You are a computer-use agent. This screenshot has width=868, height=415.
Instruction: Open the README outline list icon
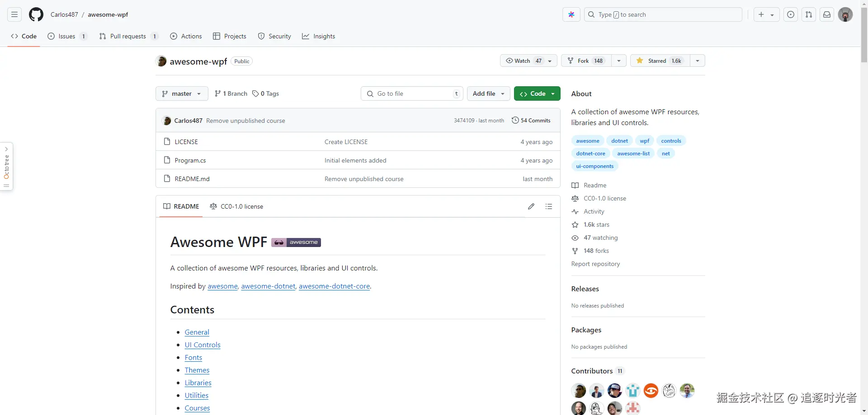549,206
